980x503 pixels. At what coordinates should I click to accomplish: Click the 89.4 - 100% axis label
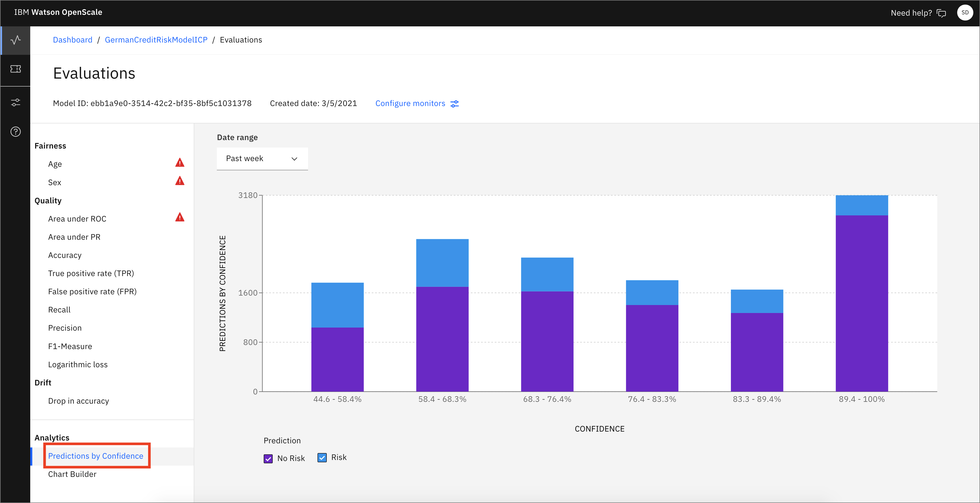(862, 400)
